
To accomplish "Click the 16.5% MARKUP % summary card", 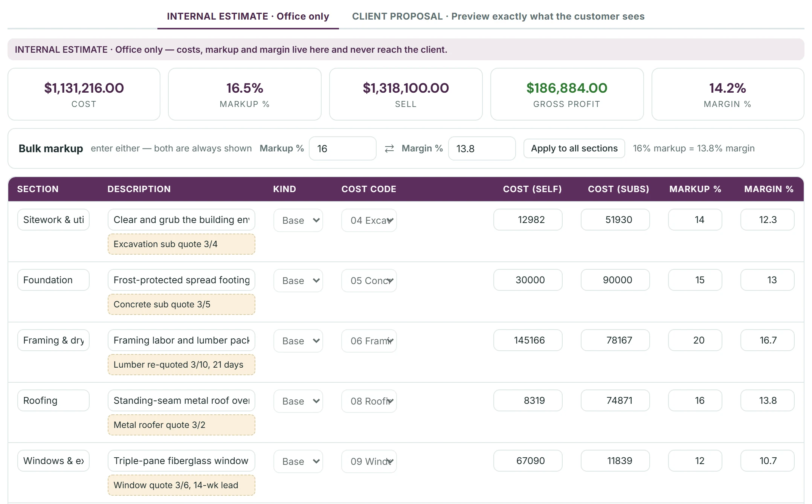I will (x=245, y=94).
